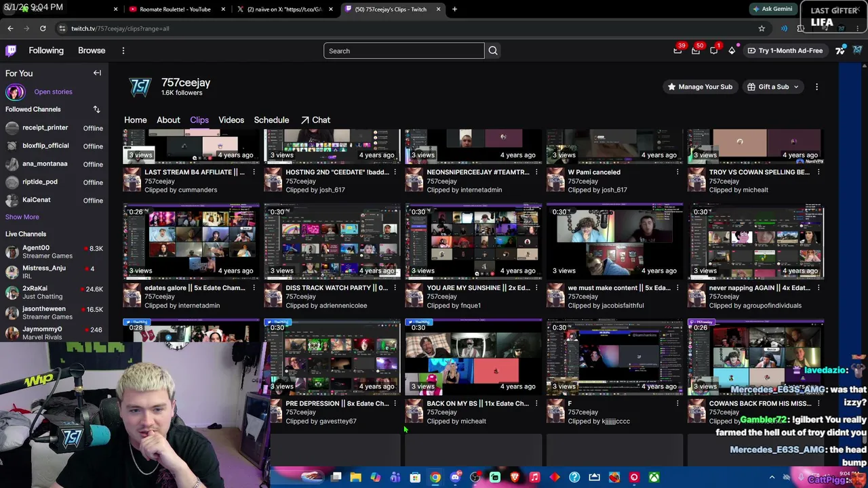Open options for PRE DEPRESSION clip
This screenshot has height=488, width=868.
395,403
